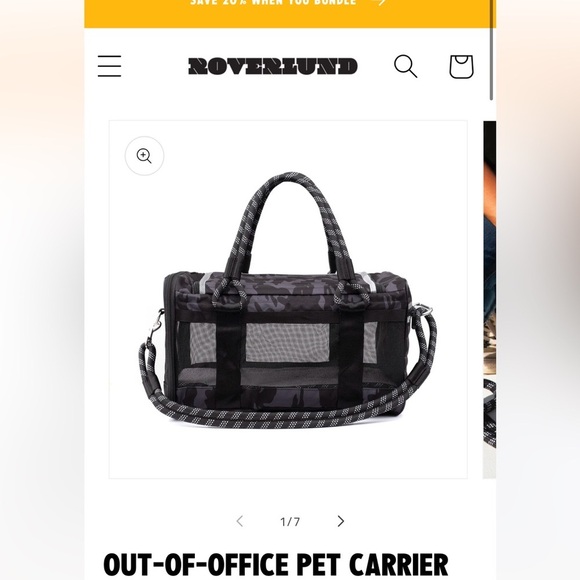Open the Save 20% bundle offer

[273, 2]
